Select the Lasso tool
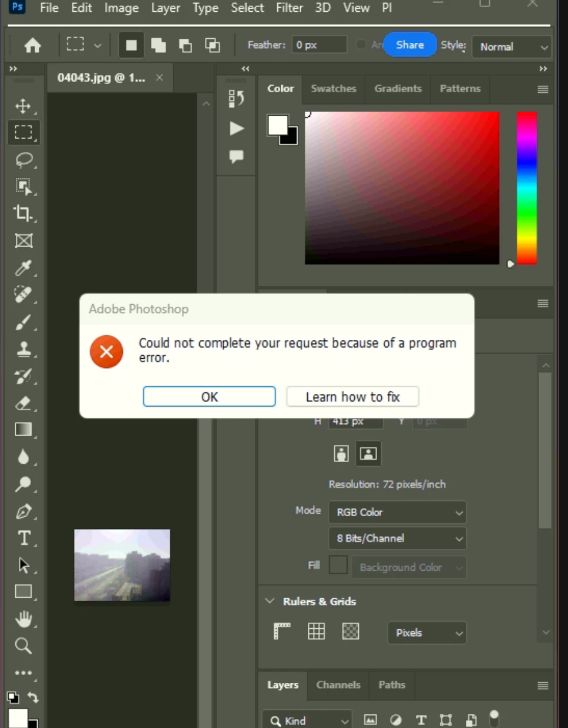The width and height of the screenshot is (568, 728). coord(23,160)
